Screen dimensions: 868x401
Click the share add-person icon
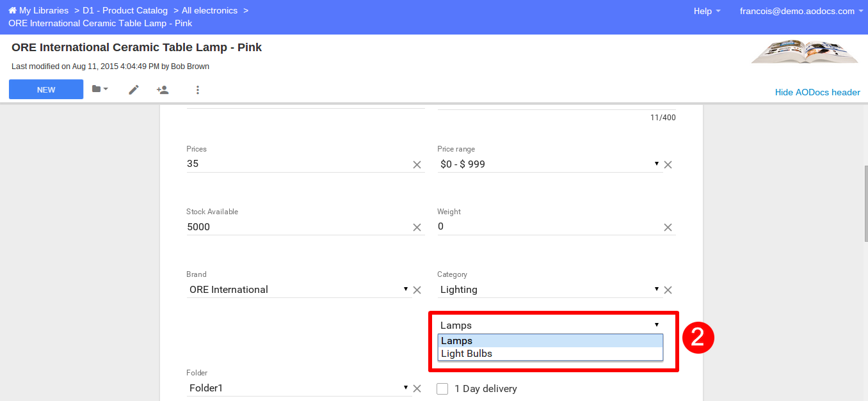pyautogui.click(x=163, y=90)
